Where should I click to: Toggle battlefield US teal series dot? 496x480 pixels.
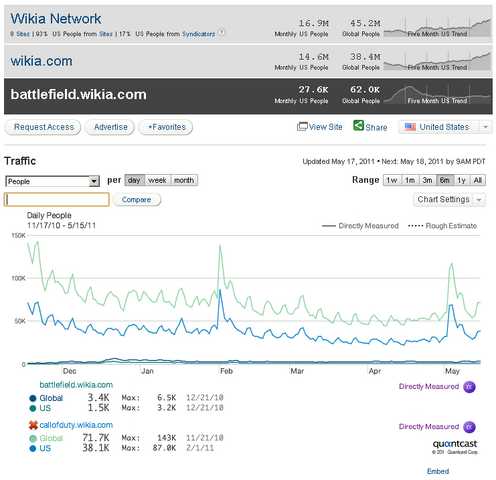(x=33, y=408)
